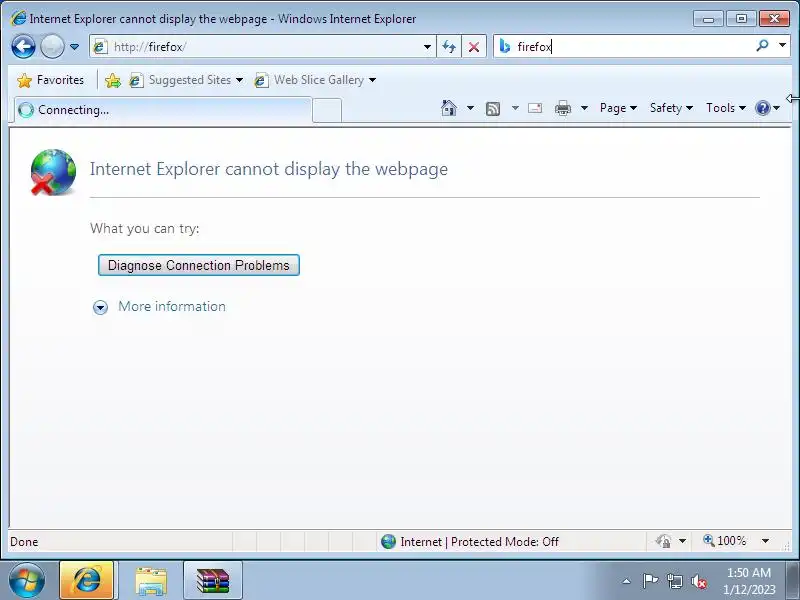This screenshot has width=800, height=600.
Task: Expand the Feeds dropdown arrow
Action: 515,108
